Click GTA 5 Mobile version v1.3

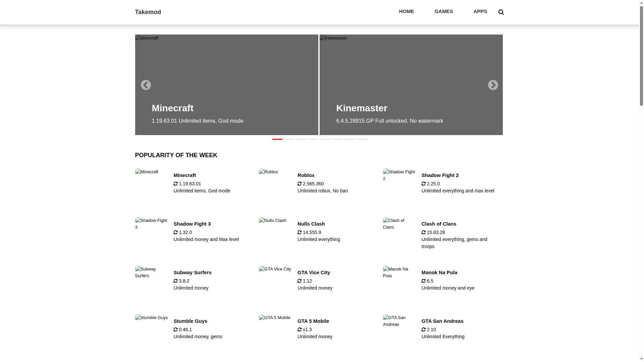click(x=307, y=329)
